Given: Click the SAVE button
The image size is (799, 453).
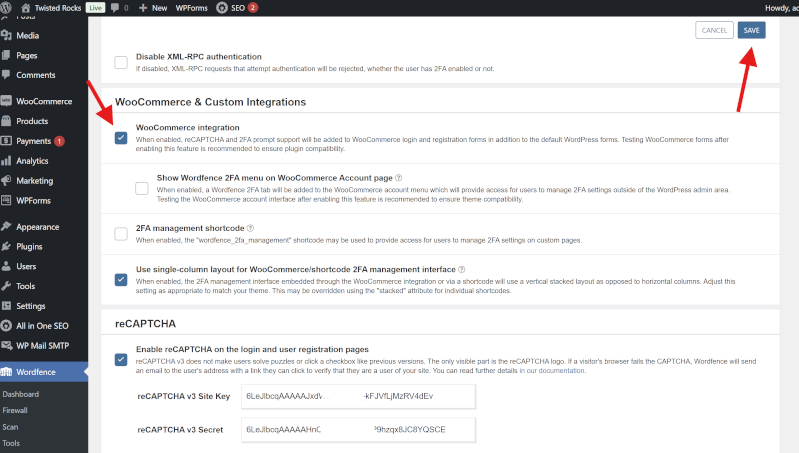Looking at the screenshot, I should pyautogui.click(x=751, y=30).
